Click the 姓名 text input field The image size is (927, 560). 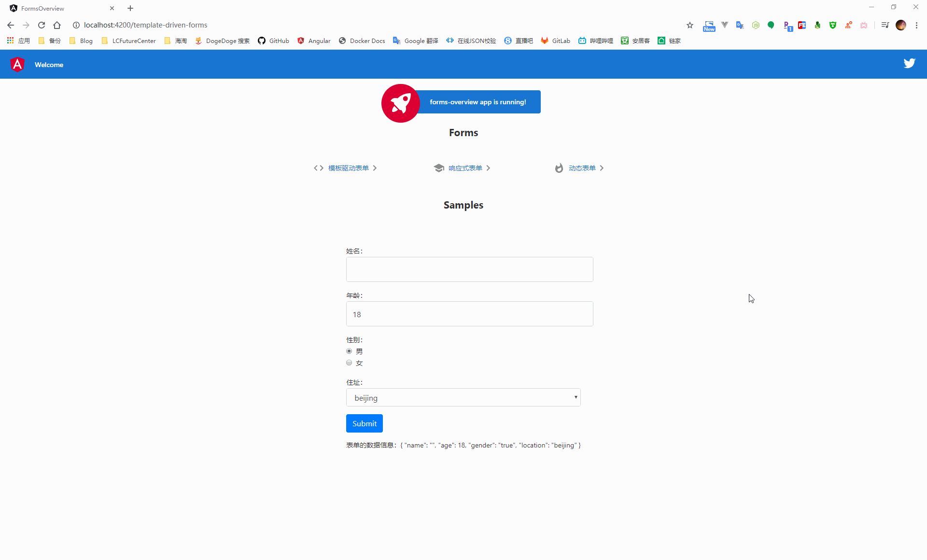[x=469, y=269]
